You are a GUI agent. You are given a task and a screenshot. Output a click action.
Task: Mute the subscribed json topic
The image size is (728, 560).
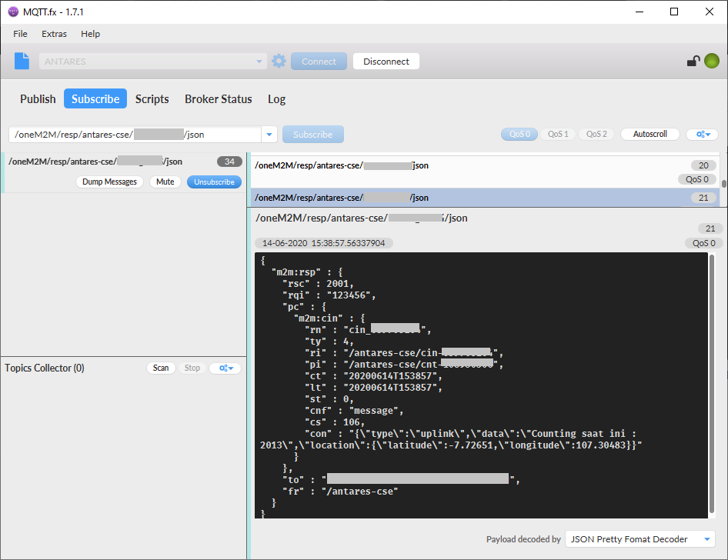tap(165, 182)
